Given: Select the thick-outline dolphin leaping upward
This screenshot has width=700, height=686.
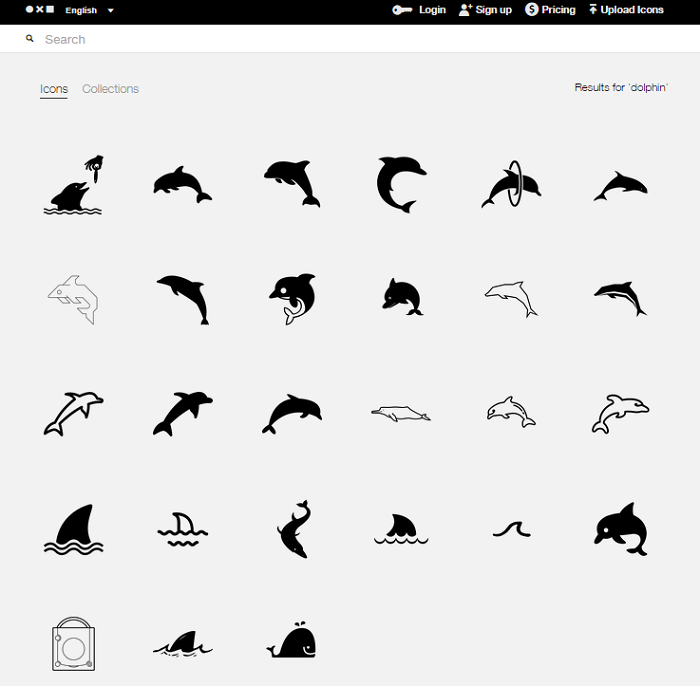Looking at the screenshot, I should 73,414.
